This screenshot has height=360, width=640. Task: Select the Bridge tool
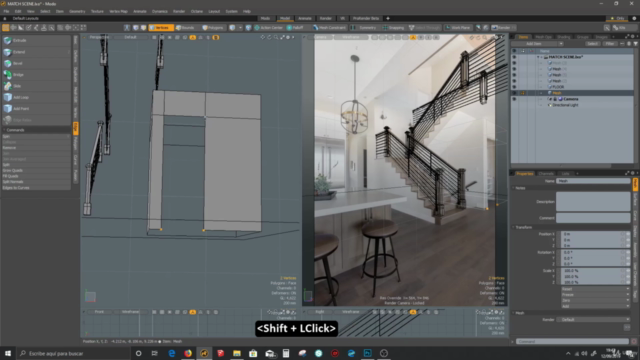pyautogui.click(x=36, y=75)
